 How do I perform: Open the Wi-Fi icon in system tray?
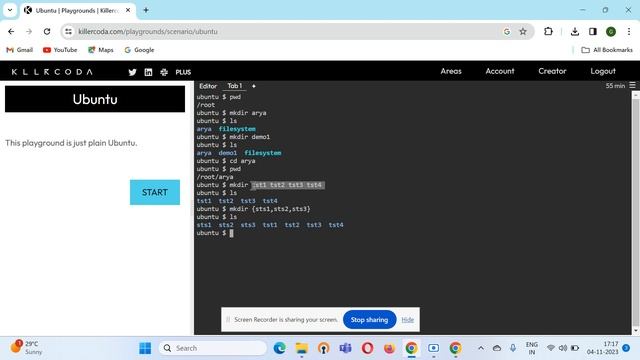(551, 348)
